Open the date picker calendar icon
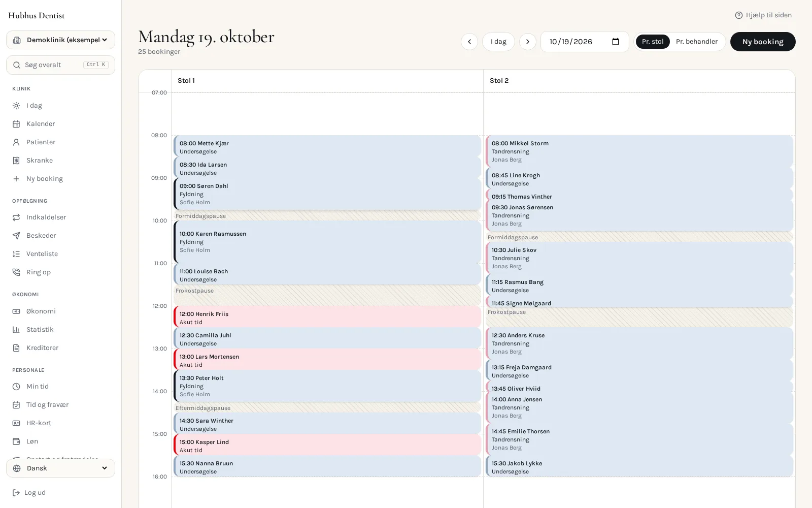Image resolution: width=812 pixels, height=508 pixels. click(x=616, y=42)
